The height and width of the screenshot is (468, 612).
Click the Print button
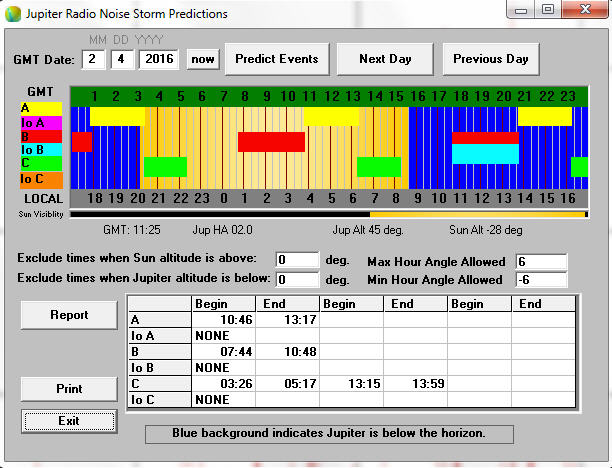coord(69,389)
